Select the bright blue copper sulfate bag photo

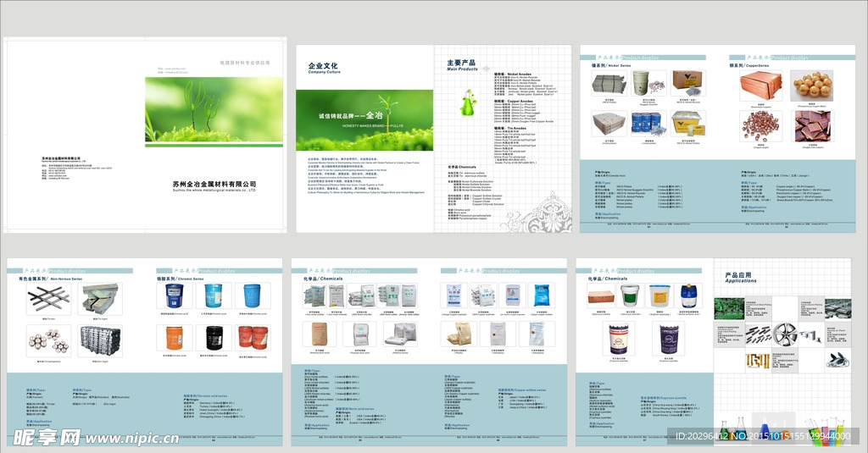[x=541, y=296]
